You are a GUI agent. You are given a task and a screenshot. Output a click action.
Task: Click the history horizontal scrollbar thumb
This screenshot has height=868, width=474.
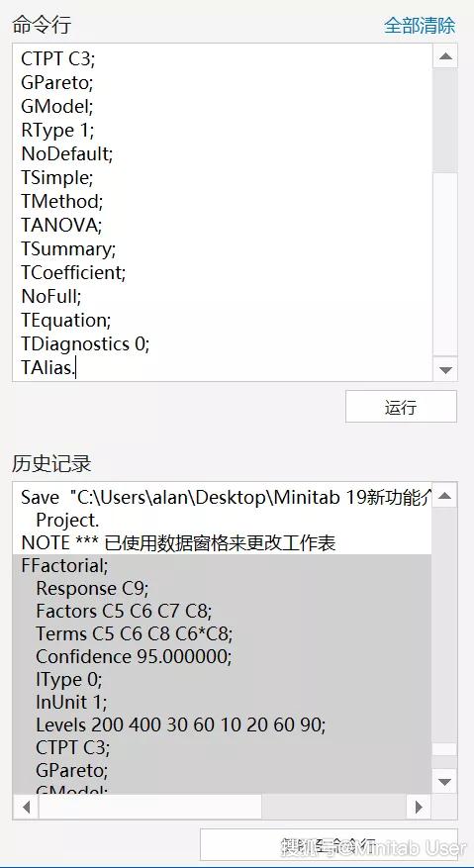(149, 807)
